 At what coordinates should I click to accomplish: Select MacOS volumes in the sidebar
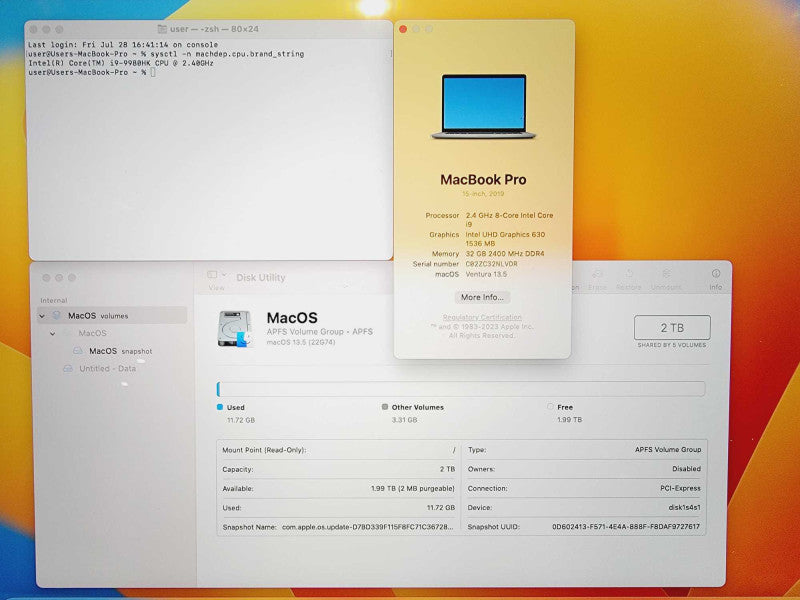[112, 315]
